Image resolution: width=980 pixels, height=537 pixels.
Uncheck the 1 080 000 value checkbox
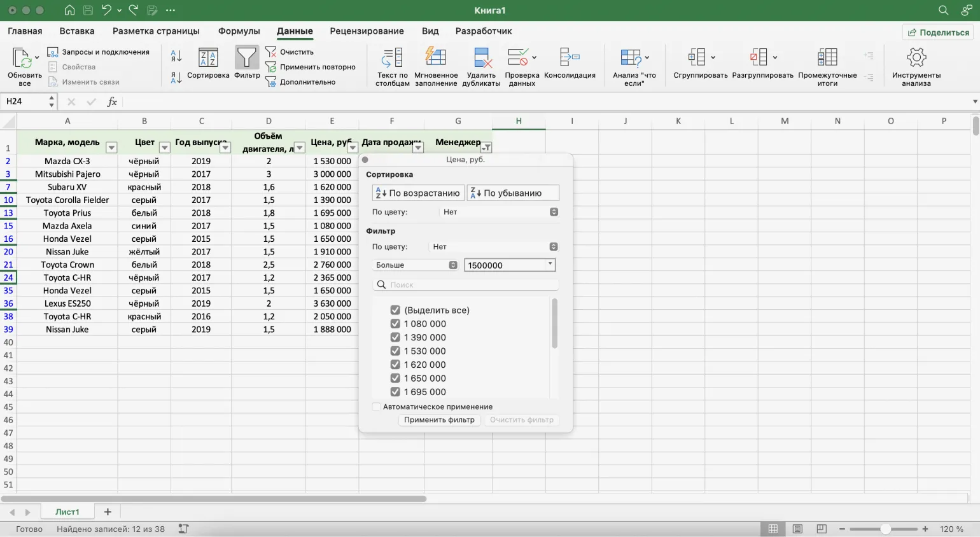point(395,324)
